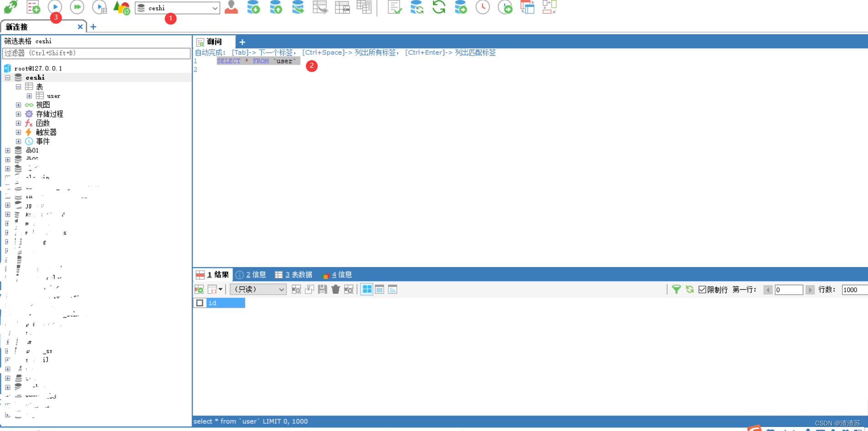Click the table with key icon
This screenshot has height=431, width=868.
click(365, 7)
